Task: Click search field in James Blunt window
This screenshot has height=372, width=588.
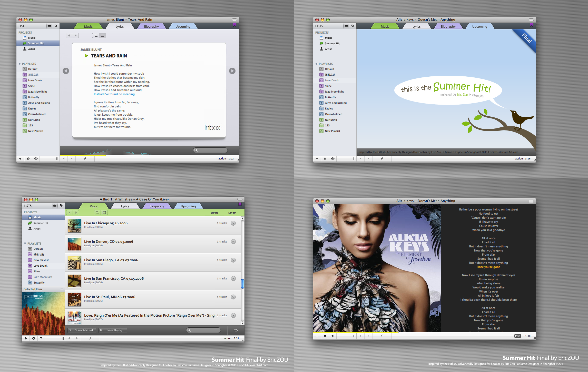Action: tap(210, 150)
